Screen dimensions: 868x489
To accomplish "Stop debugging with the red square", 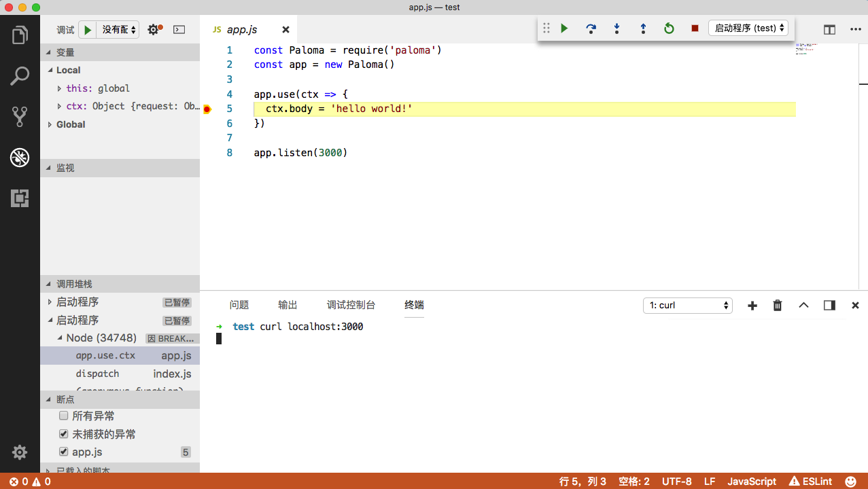I will click(695, 29).
